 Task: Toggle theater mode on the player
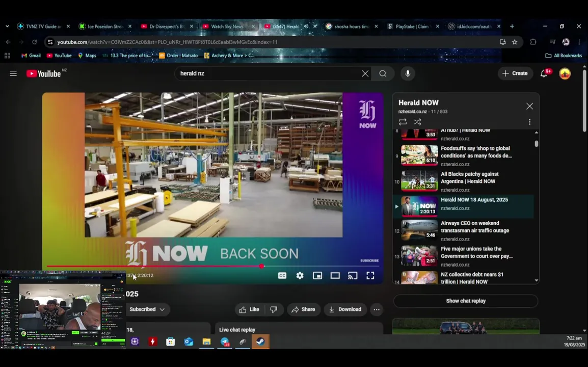point(335,275)
